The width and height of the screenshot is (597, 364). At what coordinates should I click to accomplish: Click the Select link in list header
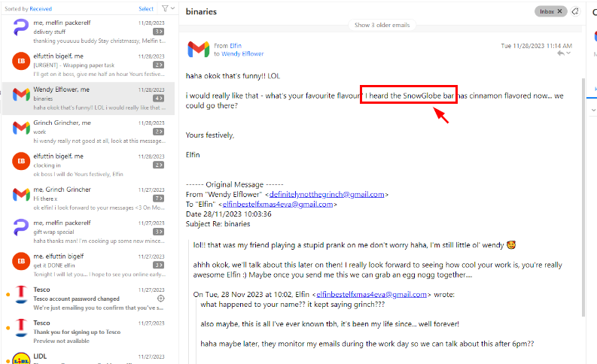pyautogui.click(x=146, y=9)
